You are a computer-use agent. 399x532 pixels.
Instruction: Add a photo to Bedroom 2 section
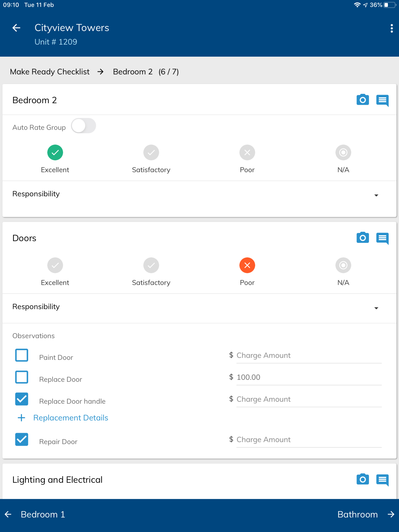363,100
